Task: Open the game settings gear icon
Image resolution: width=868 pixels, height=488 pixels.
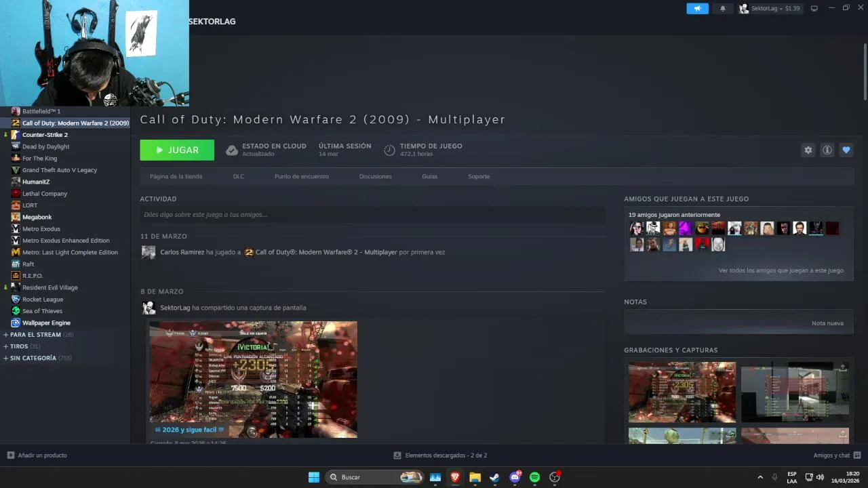Action: pyautogui.click(x=808, y=150)
